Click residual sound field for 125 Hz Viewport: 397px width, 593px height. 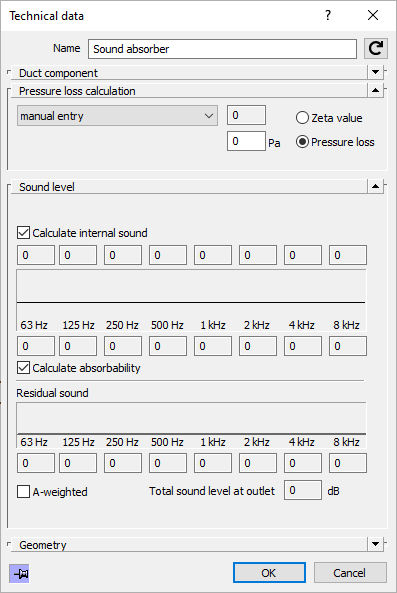point(78,463)
